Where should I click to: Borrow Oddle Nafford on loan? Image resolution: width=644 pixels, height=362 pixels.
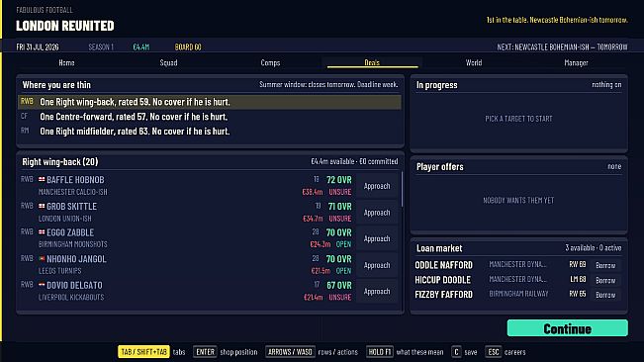pyautogui.click(x=605, y=265)
